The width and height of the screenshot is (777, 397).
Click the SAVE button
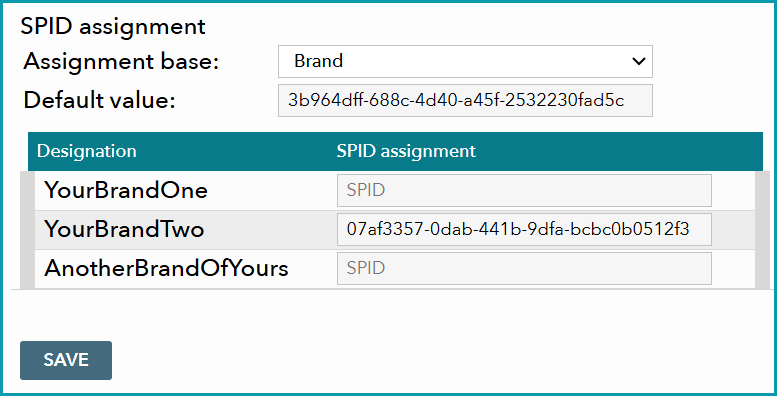point(66,360)
